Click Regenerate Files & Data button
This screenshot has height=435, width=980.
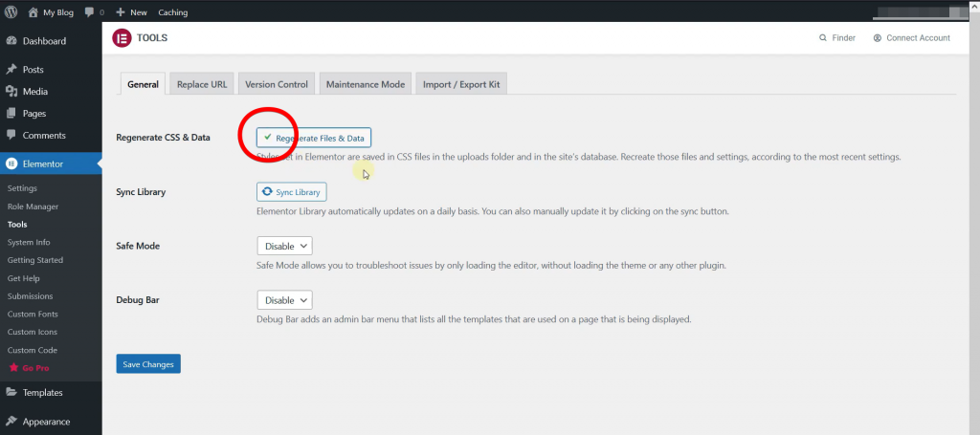tap(314, 138)
